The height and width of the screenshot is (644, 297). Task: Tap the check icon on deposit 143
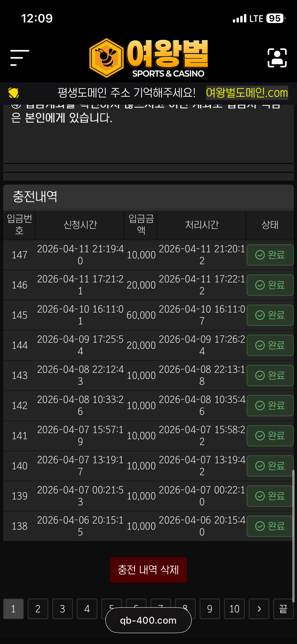(x=260, y=375)
